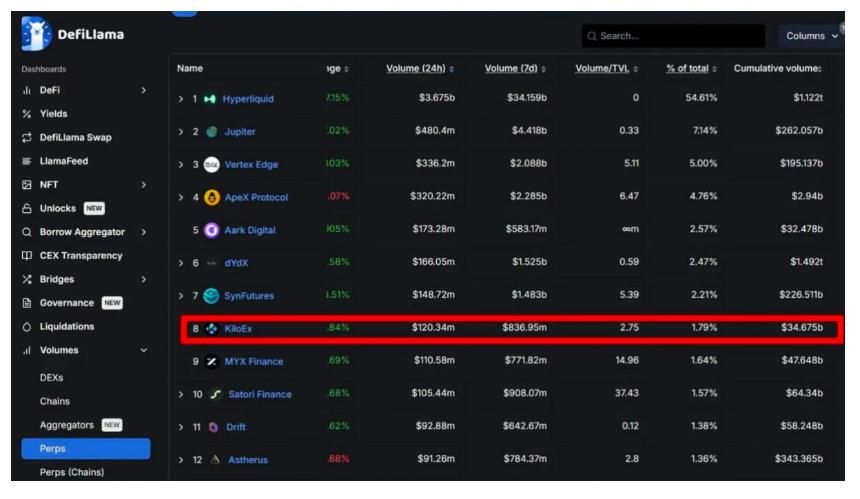Click the KiloEx protocol icon
The width and height of the screenshot is (860, 499).
211,329
